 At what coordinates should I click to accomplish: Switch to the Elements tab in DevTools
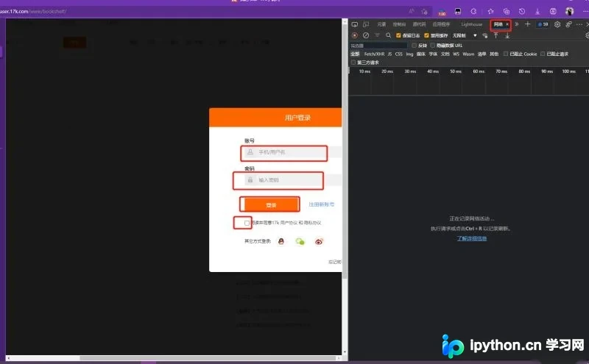(x=381, y=24)
